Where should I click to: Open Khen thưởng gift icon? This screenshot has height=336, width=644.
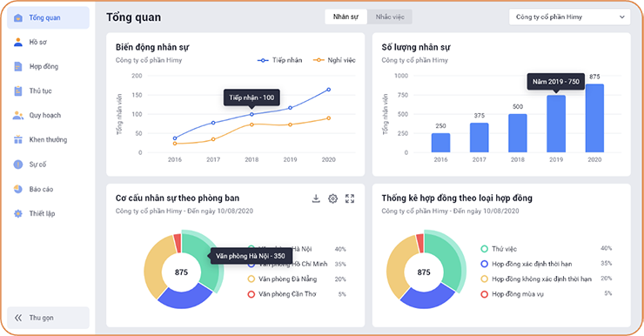pyautogui.click(x=18, y=139)
